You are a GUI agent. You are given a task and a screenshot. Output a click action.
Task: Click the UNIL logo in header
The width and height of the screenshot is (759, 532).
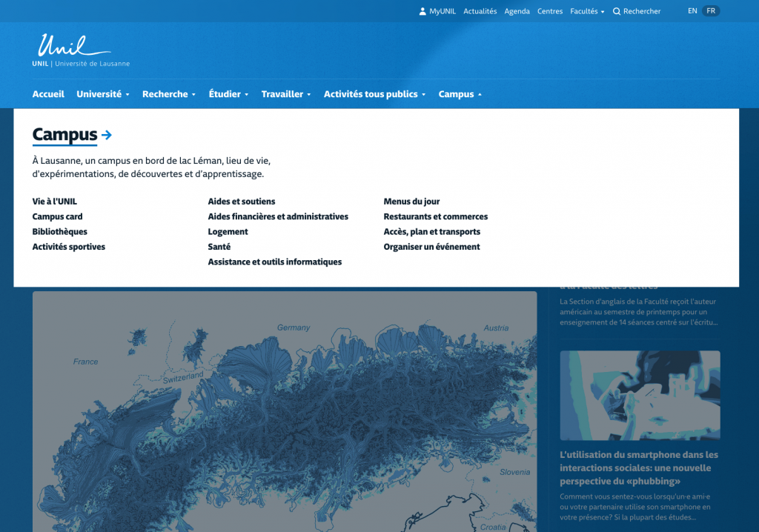[x=80, y=50]
